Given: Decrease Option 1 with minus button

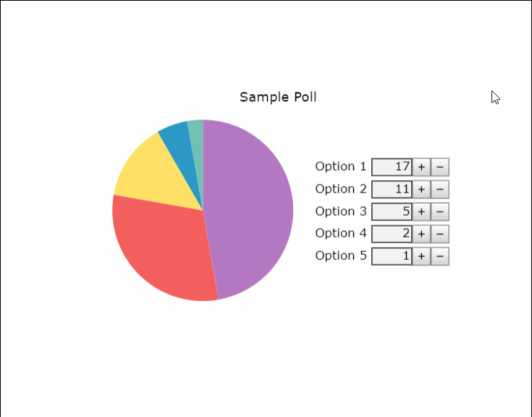Looking at the screenshot, I should point(440,167).
